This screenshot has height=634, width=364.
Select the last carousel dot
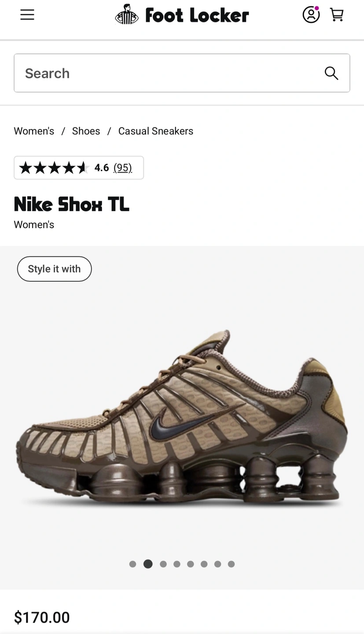(x=232, y=564)
